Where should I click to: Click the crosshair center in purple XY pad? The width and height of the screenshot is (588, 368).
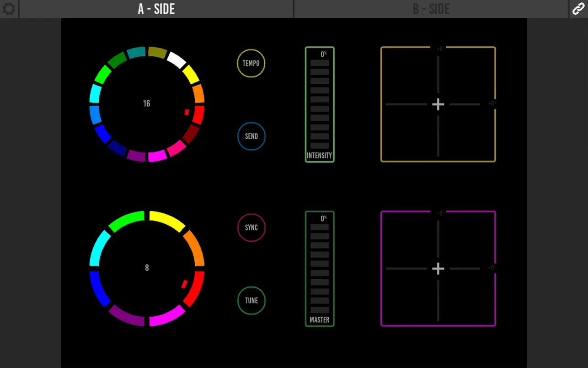pyautogui.click(x=438, y=269)
